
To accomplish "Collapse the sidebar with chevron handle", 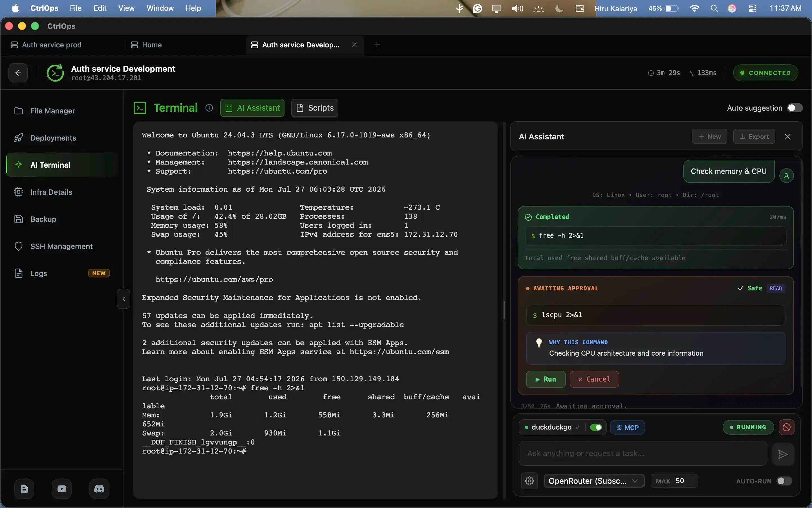I will (123, 299).
